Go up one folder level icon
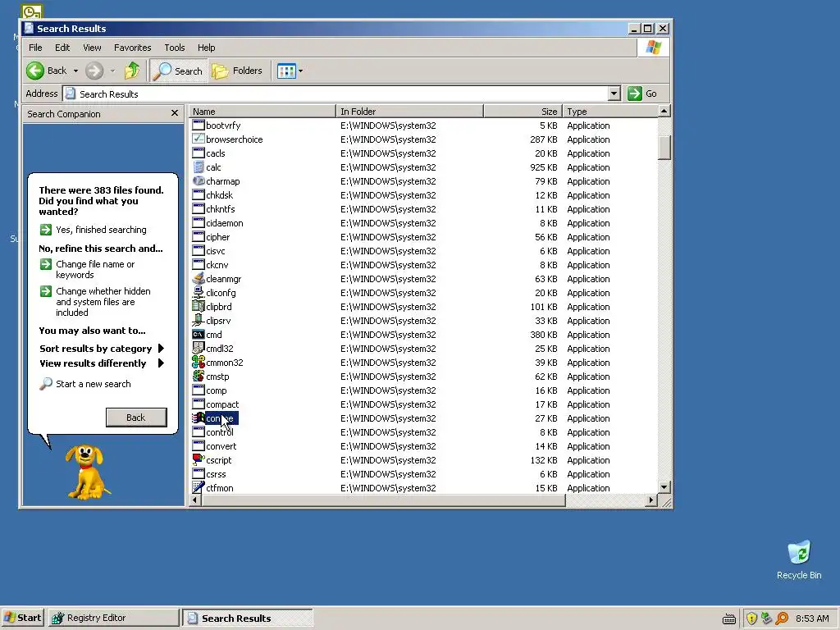840x630 pixels. point(132,71)
